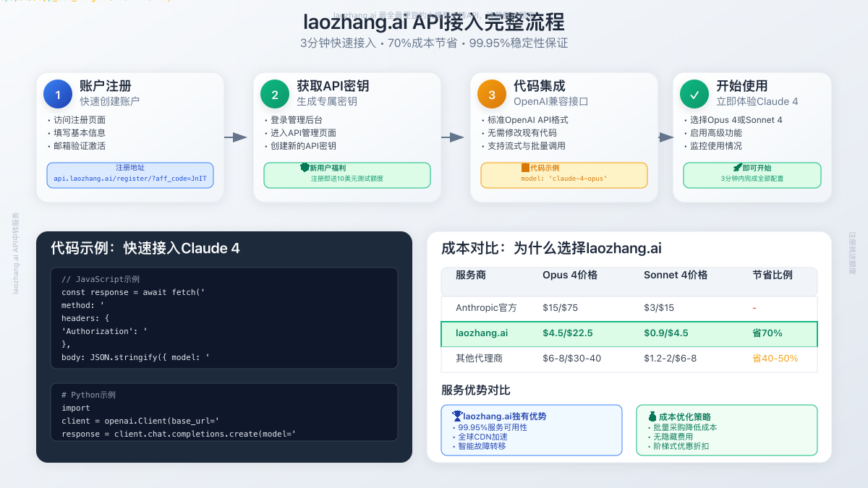This screenshot has height=488, width=868.
Task: Click the Opus 4价格 column header
Action: 570,275
